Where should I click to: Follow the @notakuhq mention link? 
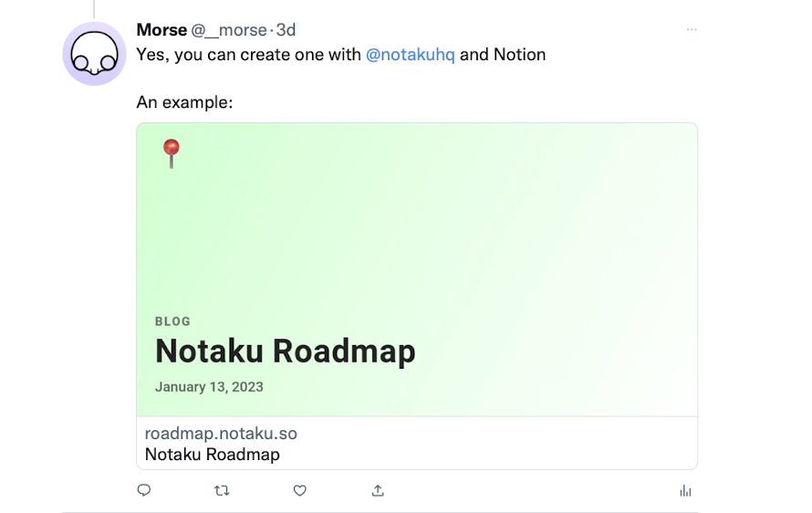tap(411, 55)
